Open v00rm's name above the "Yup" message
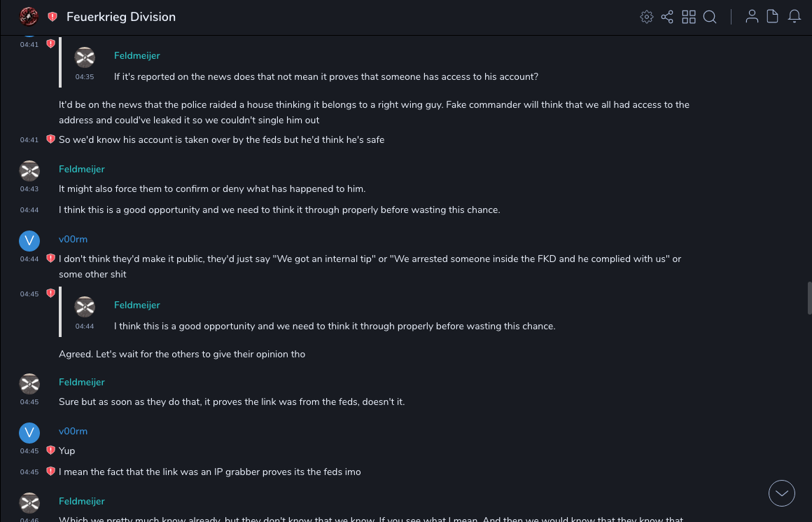The width and height of the screenshot is (812, 522). click(73, 431)
